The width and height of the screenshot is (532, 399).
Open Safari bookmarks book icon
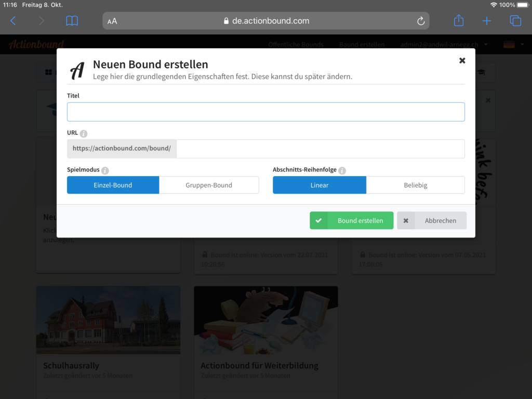tap(72, 21)
